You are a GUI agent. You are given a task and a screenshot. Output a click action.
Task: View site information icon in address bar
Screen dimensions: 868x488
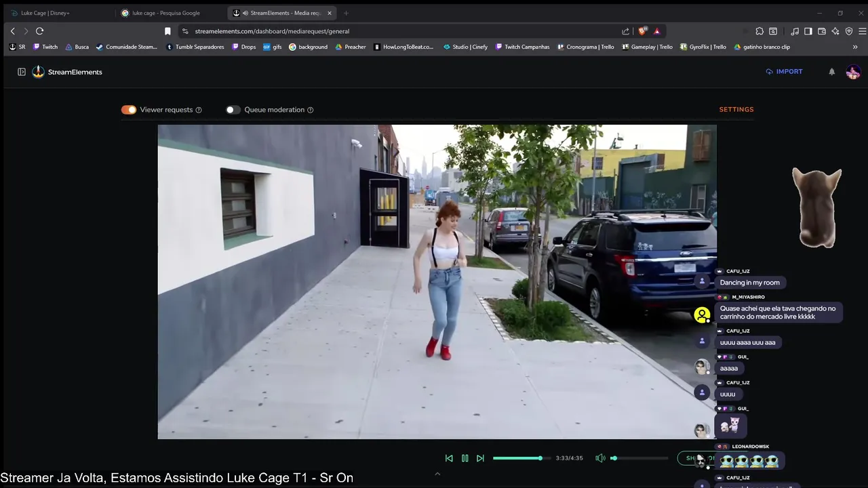coord(185,31)
